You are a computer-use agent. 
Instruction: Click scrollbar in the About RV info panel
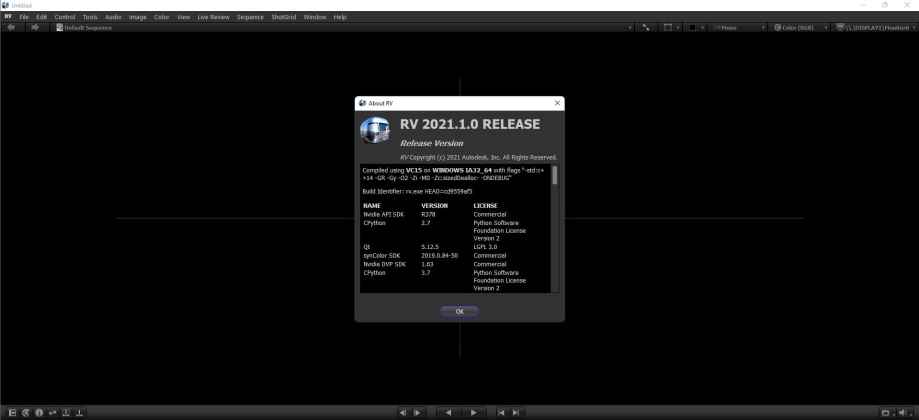click(555, 176)
